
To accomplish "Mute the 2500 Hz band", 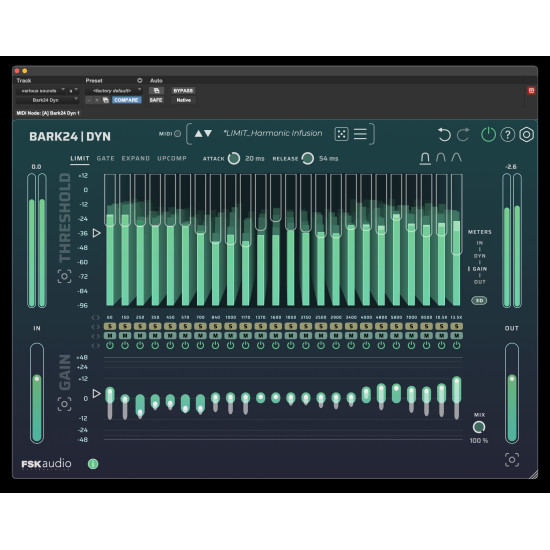I will pos(321,336).
